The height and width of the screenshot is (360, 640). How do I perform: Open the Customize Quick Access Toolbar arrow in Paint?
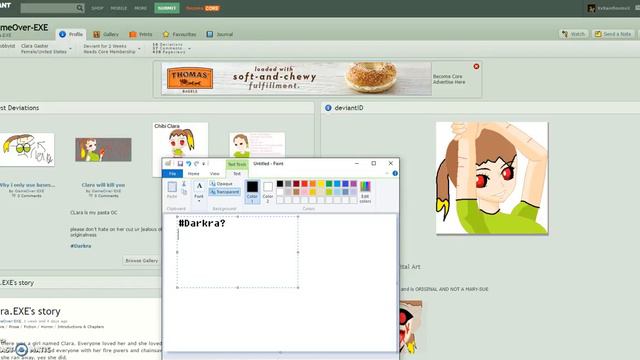click(203, 164)
